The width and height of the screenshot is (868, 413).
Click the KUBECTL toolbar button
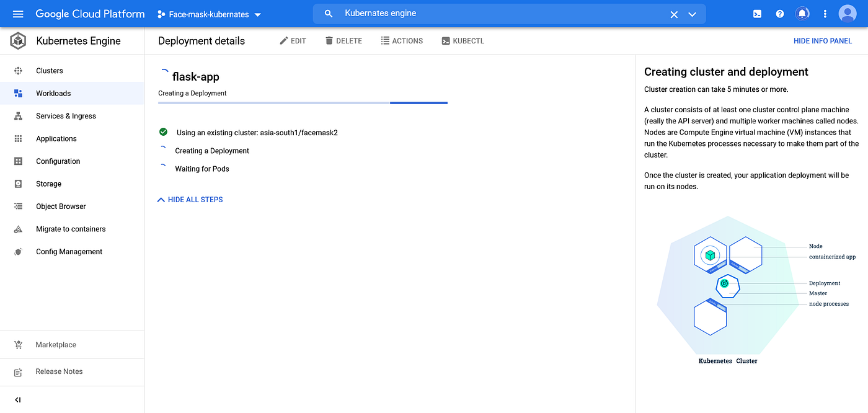[463, 41]
